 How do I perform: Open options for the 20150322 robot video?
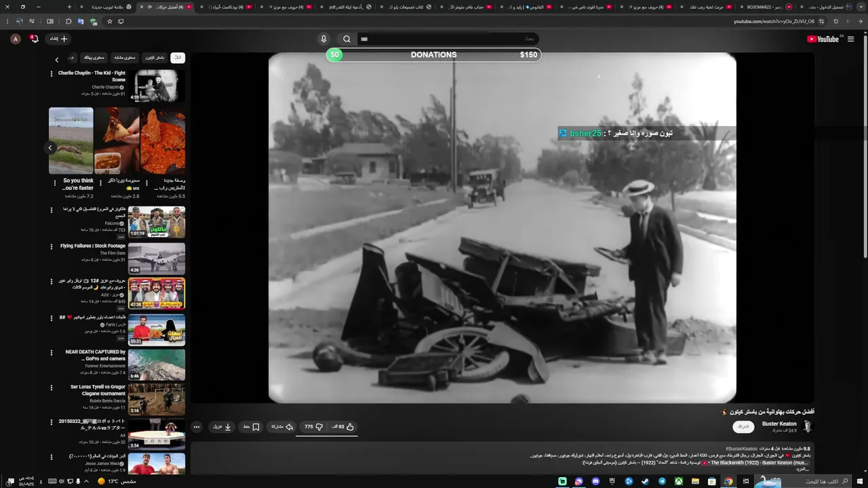pyautogui.click(x=51, y=422)
